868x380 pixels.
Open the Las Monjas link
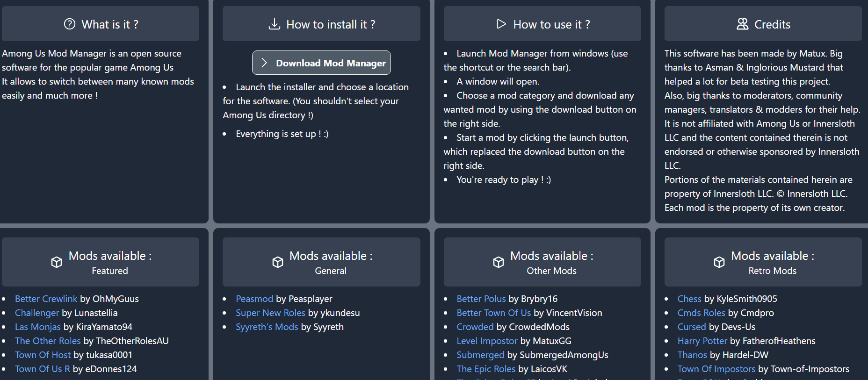click(38, 327)
